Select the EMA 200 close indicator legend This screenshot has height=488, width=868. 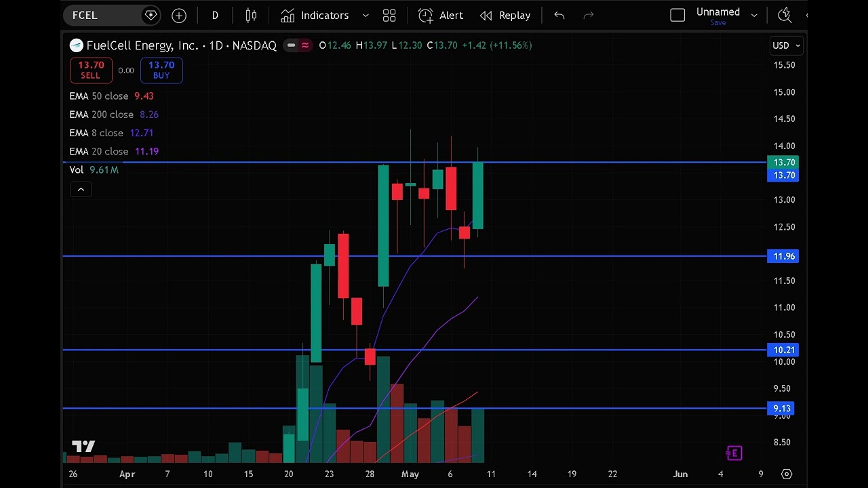[114, 115]
